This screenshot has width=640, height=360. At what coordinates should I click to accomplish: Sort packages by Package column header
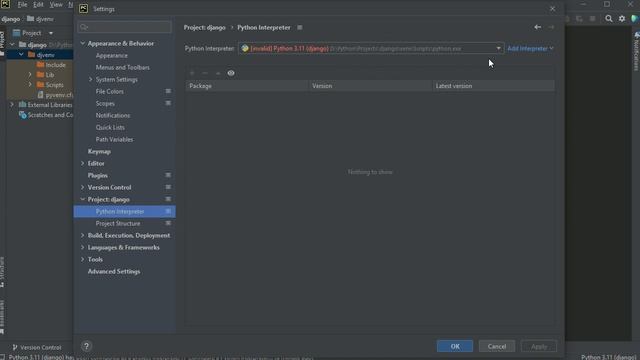tap(247, 86)
